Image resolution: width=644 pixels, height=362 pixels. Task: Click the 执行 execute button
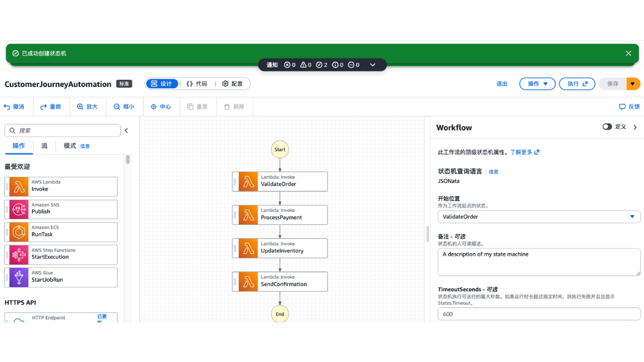(x=577, y=84)
